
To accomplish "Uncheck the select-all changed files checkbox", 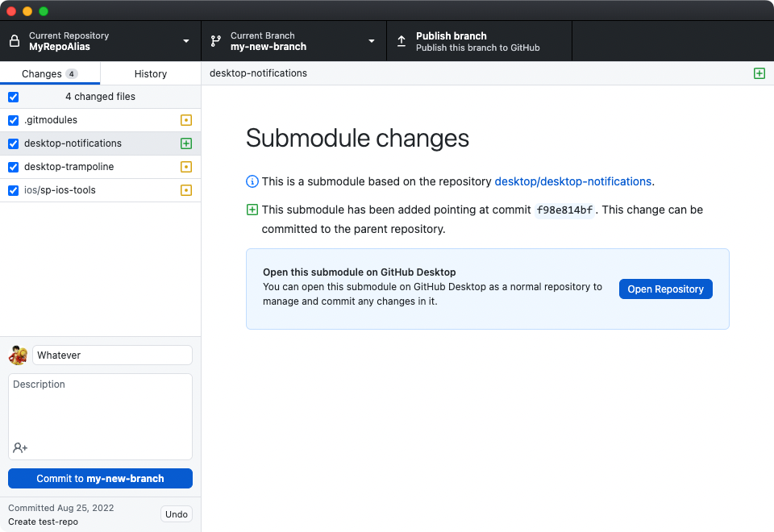I will point(13,96).
